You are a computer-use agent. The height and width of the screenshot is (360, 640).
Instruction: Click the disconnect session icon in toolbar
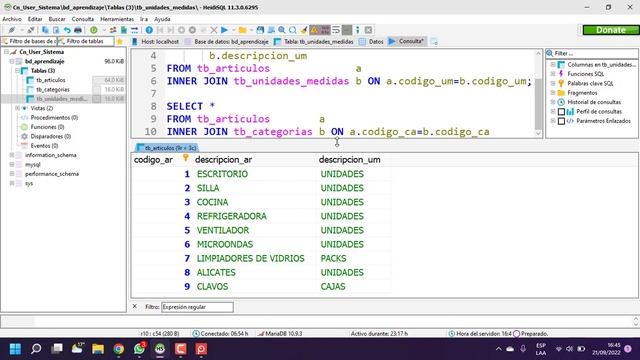pyautogui.click(x=31, y=30)
